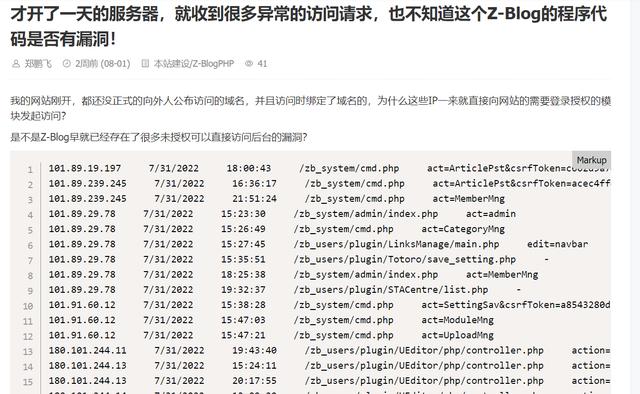Select time 16:36:17 in line 2

[255, 183]
